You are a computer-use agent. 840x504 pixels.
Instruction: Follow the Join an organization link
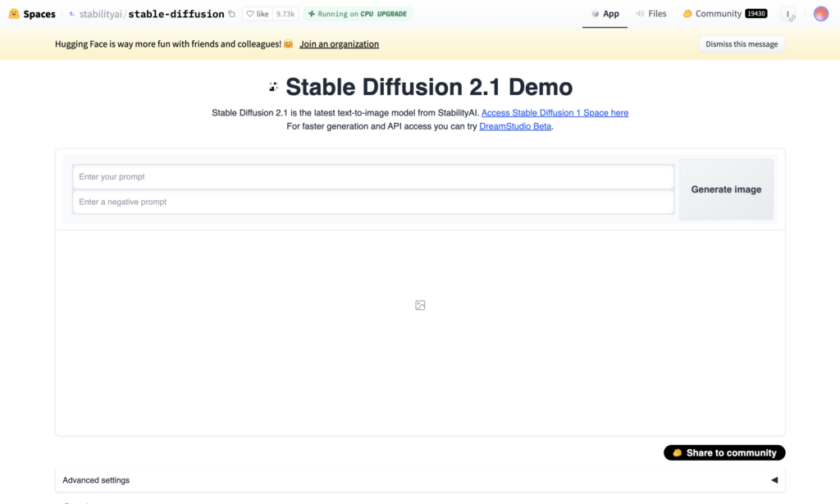[339, 44]
